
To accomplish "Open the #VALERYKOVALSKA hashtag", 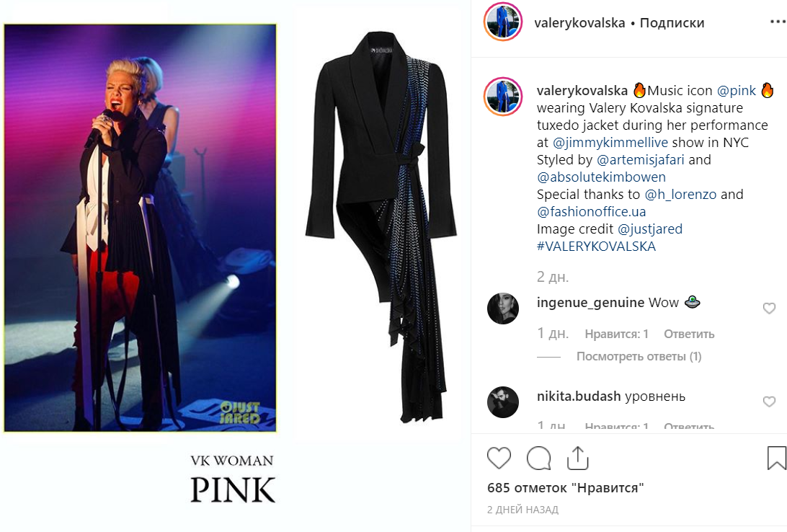I will coord(596,247).
